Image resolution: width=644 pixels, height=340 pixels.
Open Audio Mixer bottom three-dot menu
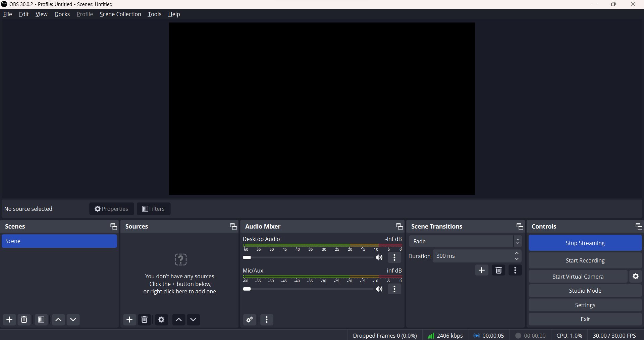click(x=267, y=320)
